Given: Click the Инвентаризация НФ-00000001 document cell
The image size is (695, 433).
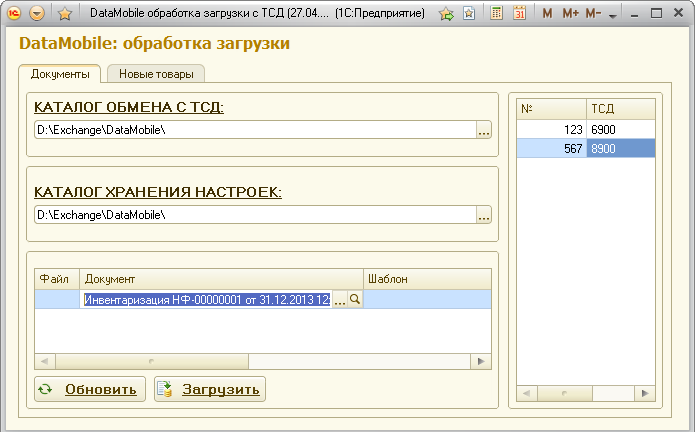Looking at the screenshot, I should (207, 300).
